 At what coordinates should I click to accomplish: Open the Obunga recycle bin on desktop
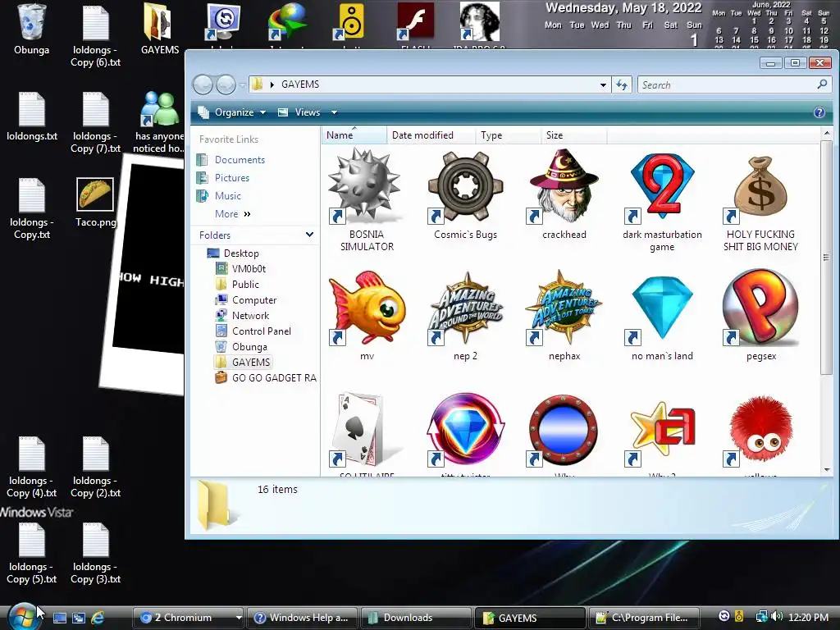tap(31, 30)
